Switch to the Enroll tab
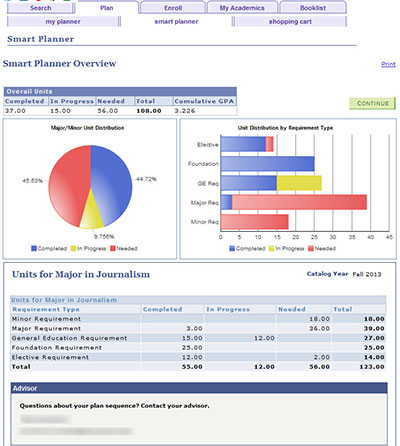This screenshot has height=446, width=400. [x=173, y=8]
